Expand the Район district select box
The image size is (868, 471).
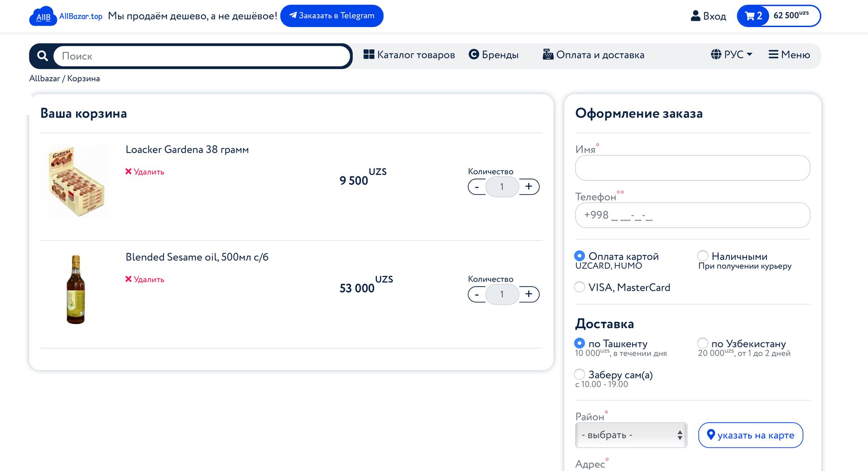coord(631,435)
